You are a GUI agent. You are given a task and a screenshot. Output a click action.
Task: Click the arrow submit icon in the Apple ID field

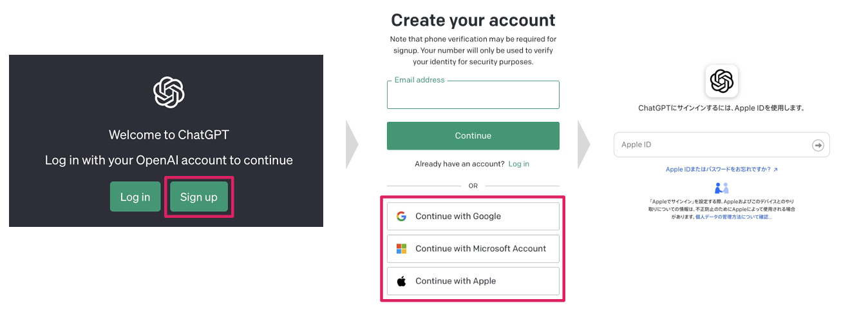818,145
